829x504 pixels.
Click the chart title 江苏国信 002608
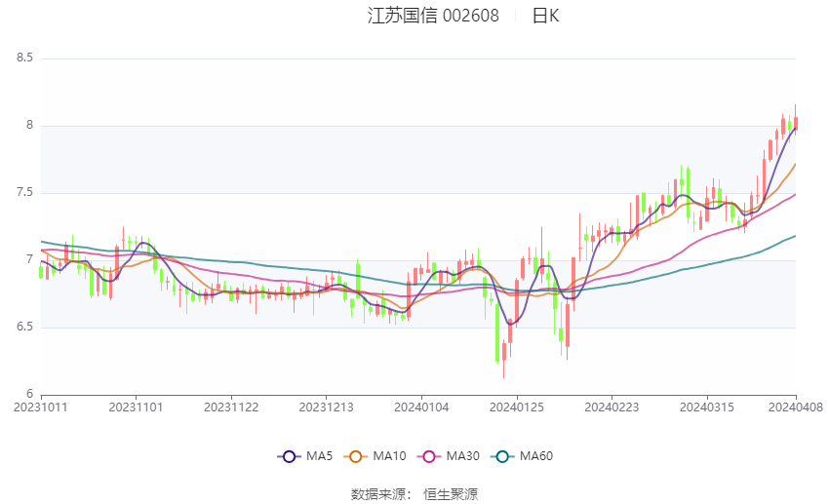433,16
